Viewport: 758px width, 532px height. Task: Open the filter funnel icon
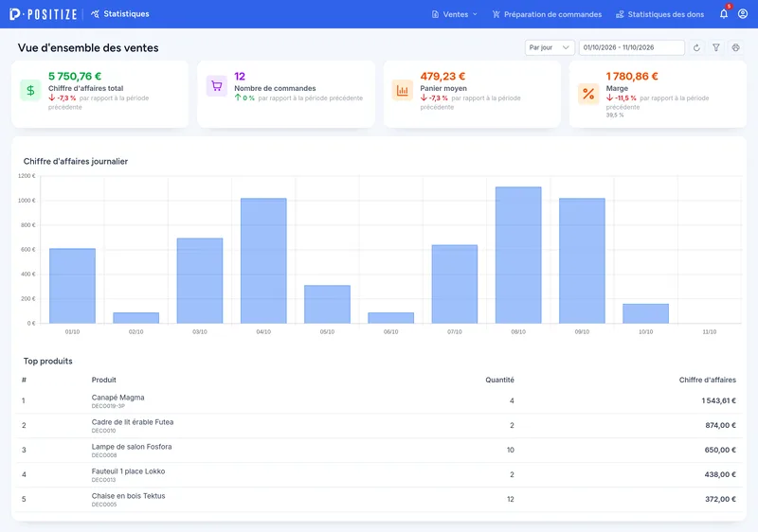tap(716, 47)
